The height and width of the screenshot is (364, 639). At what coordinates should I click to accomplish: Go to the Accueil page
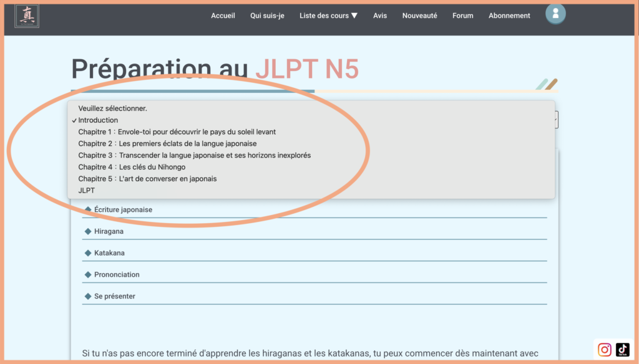pos(223,16)
